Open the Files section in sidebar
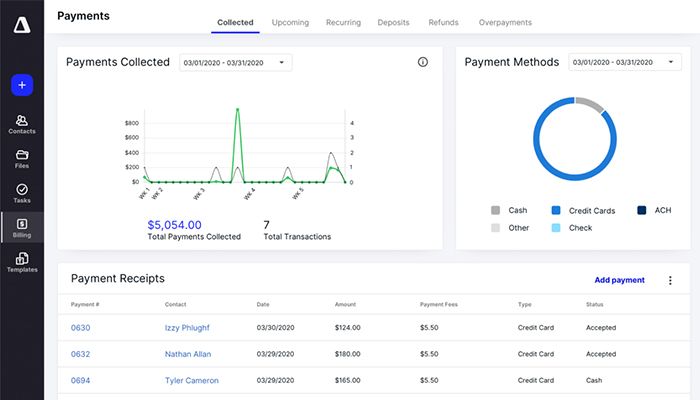Screen dimensions: 700x400 21,159
